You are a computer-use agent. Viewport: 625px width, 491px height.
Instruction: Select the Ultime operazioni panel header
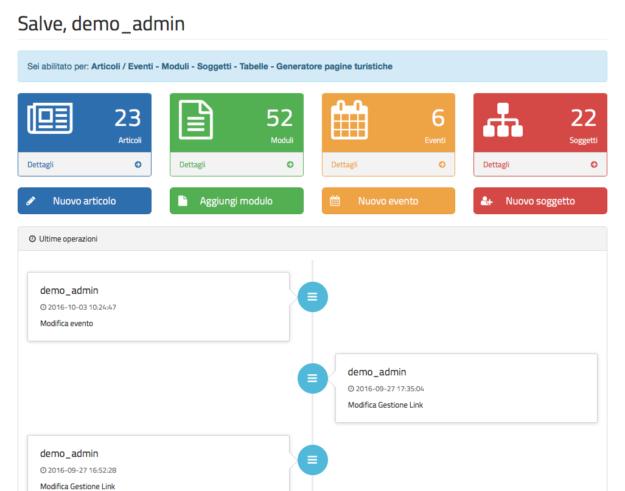click(312, 239)
